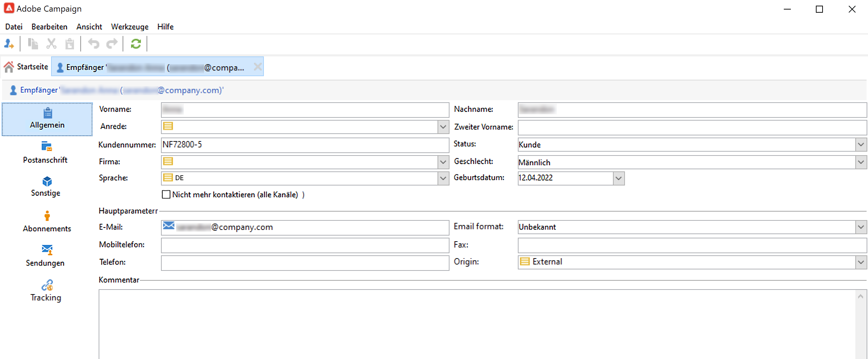Refresh using the green arrows icon
Viewport: 868px width, 359px height.
click(136, 44)
